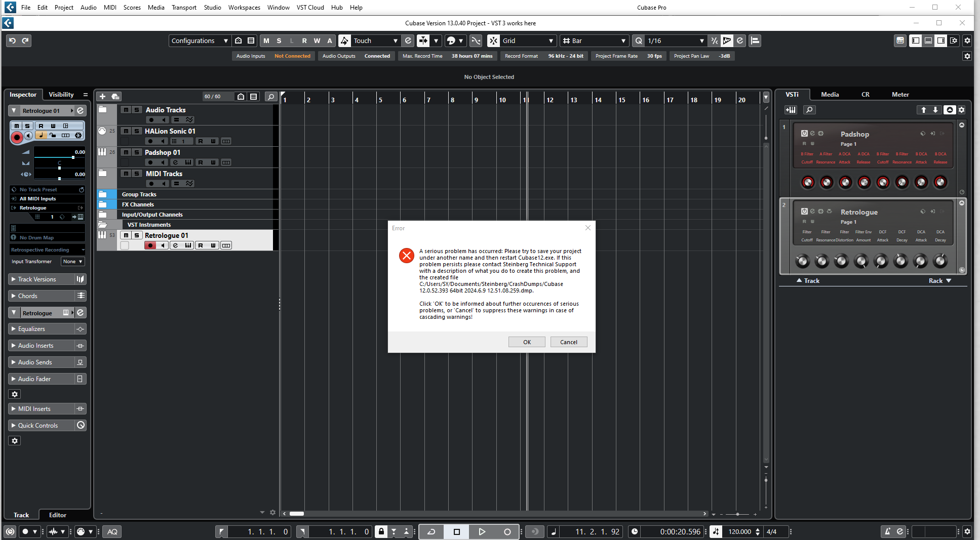
Task: Show the left zone layout icon
Action: 915,40
